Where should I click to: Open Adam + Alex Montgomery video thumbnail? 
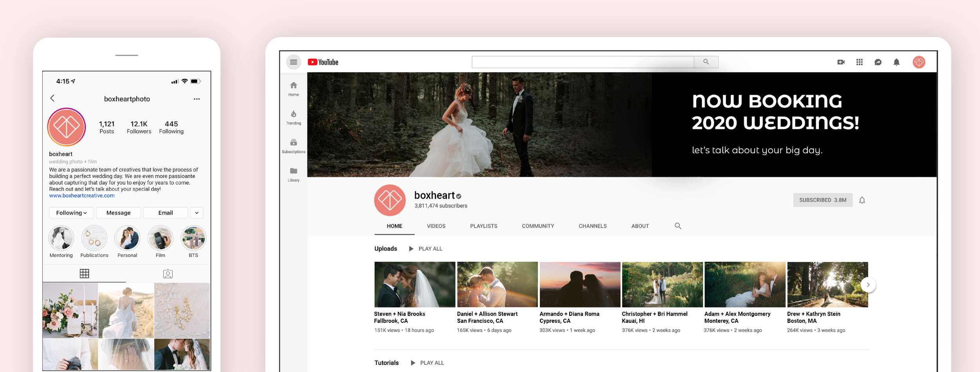click(745, 284)
